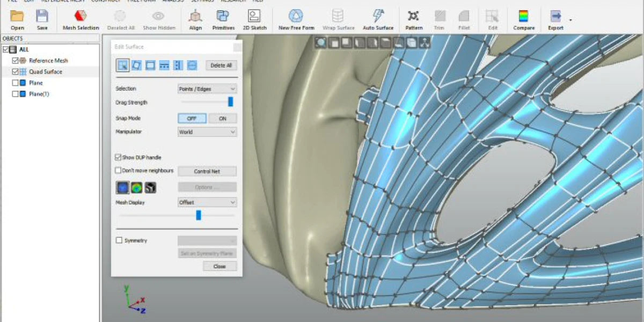
Task: Click the zoom-fit magnifier in viewport toolbar
Action: click(321, 42)
